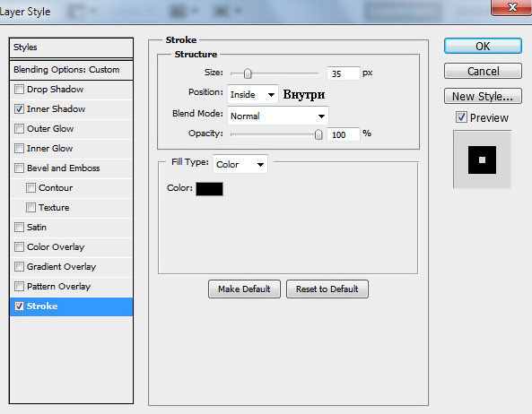
Task: Tick the Satin checkbox
Action: pos(19,227)
